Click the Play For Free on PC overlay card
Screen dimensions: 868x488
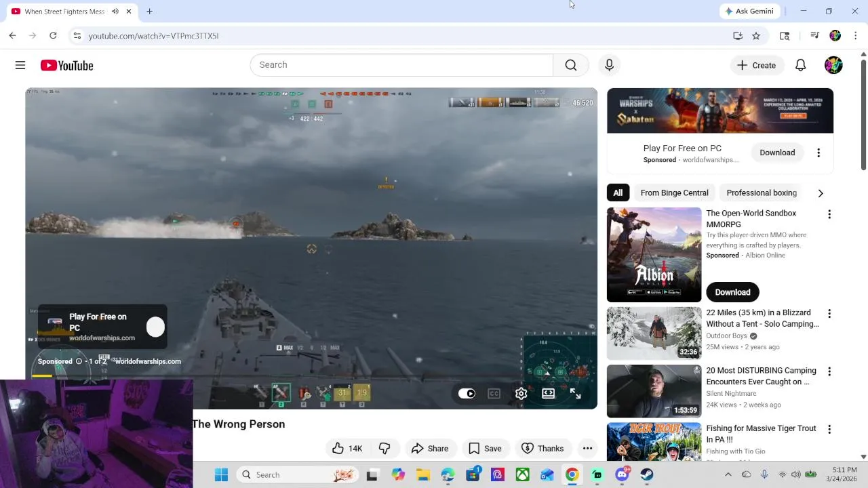click(x=102, y=327)
